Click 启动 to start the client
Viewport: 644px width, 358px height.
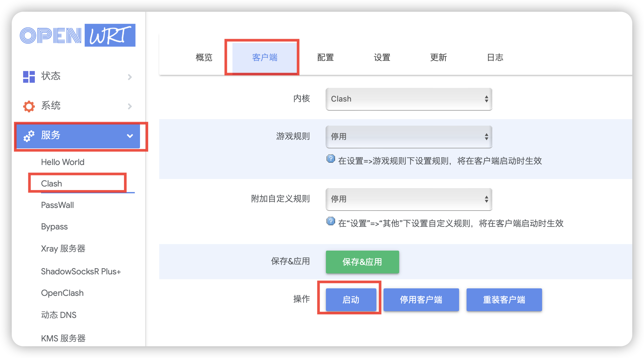(351, 299)
